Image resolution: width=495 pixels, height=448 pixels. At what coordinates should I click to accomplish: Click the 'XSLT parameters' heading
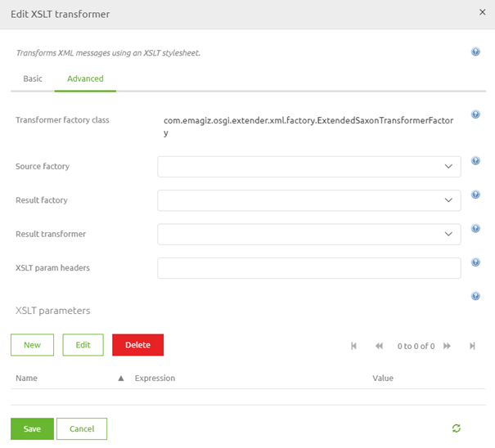click(x=52, y=311)
